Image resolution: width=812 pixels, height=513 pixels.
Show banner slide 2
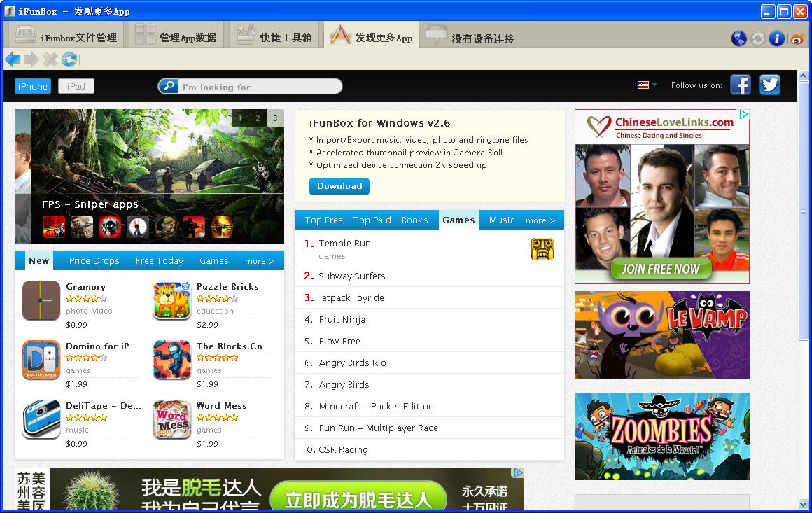tap(258, 118)
